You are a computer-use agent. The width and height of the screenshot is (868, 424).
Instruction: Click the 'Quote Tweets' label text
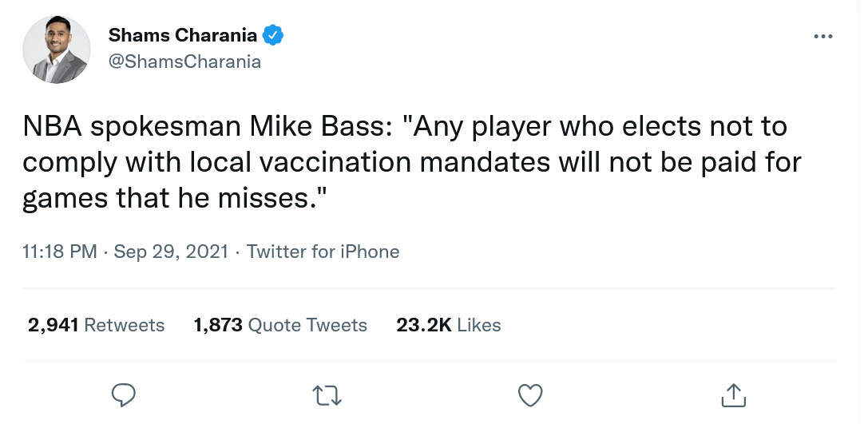pyautogui.click(x=307, y=325)
